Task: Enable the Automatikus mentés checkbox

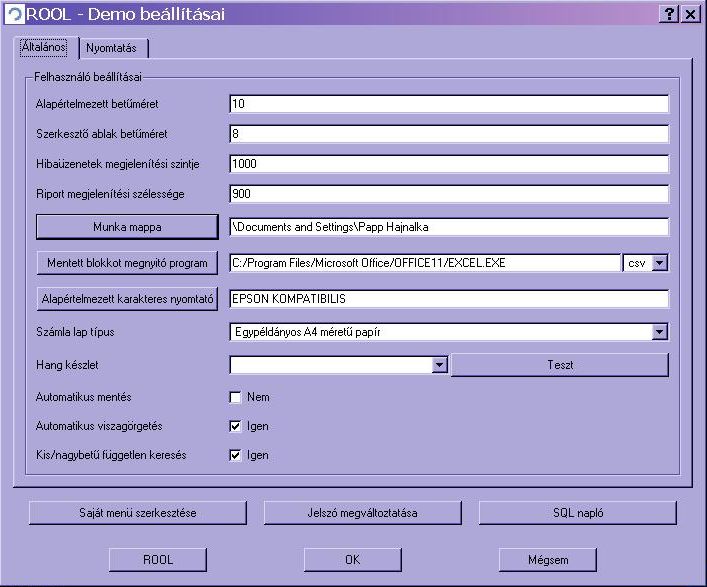Action: 235,397
